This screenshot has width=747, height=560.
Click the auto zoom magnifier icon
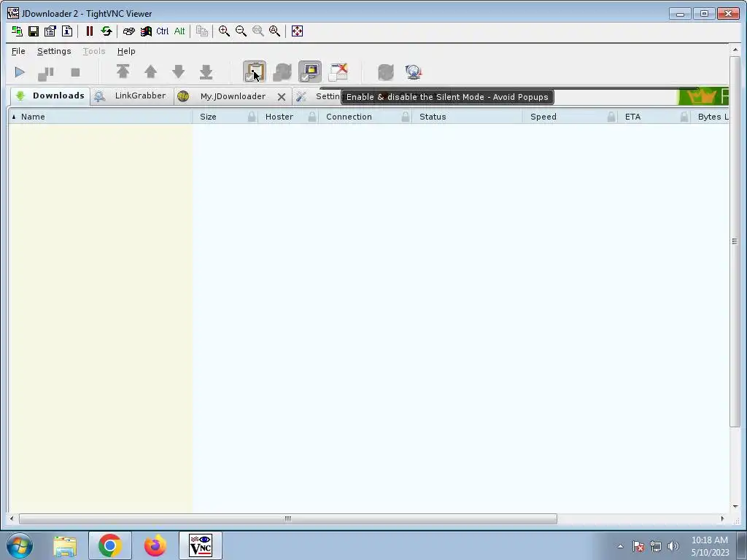pos(275,31)
